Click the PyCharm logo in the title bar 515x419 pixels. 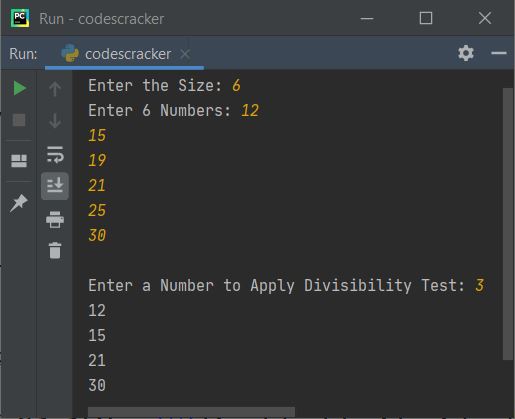(20, 18)
